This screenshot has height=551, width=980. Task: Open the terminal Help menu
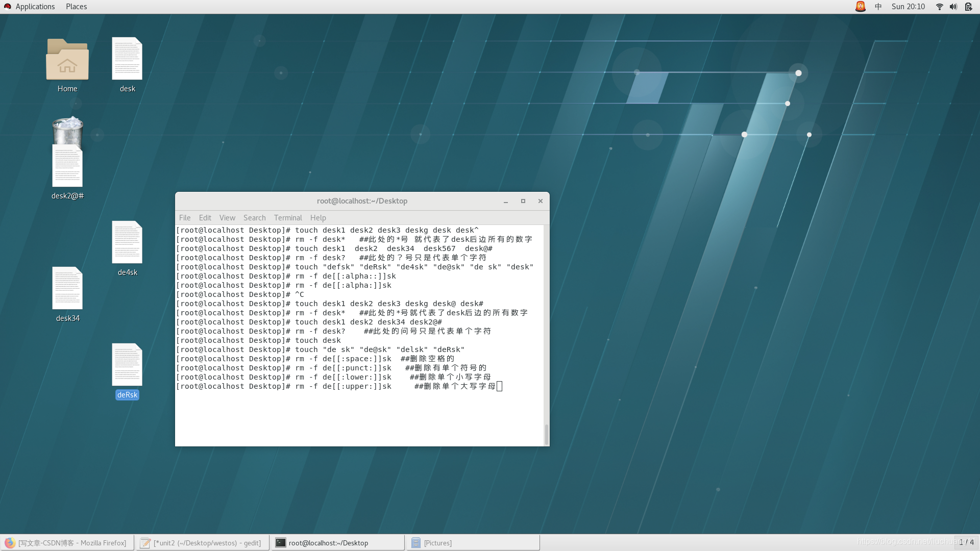tap(318, 218)
